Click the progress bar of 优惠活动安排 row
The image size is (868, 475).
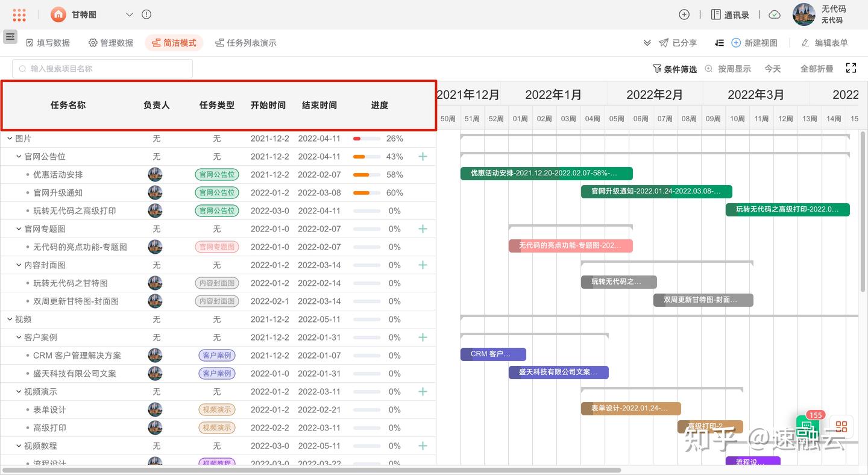click(366, 175)
